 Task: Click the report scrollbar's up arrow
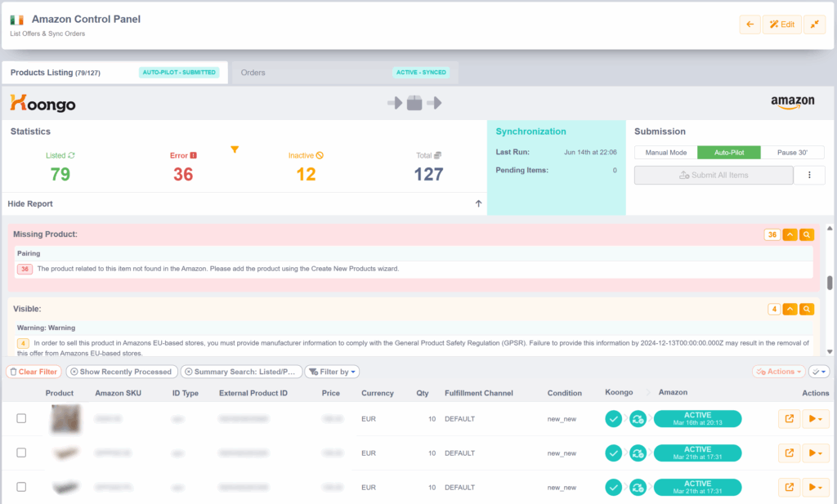[x=830, y=228]
